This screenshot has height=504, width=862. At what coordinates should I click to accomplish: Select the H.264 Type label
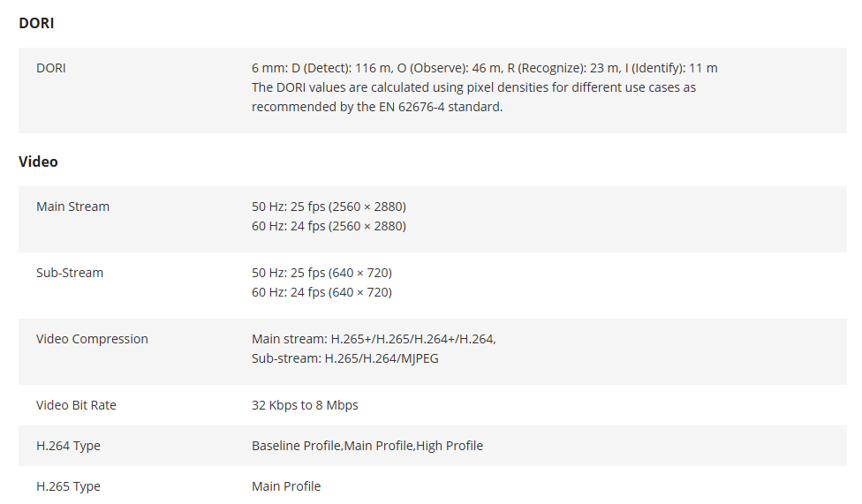point(68,446)
